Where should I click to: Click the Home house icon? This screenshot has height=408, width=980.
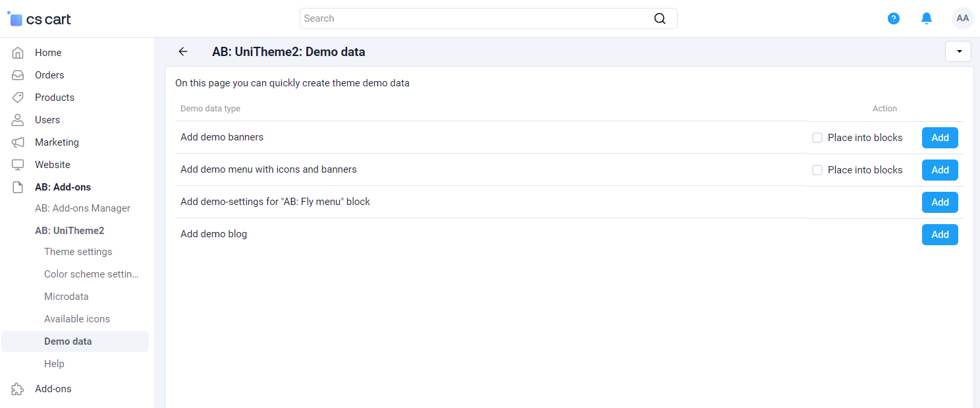(18, 53)
